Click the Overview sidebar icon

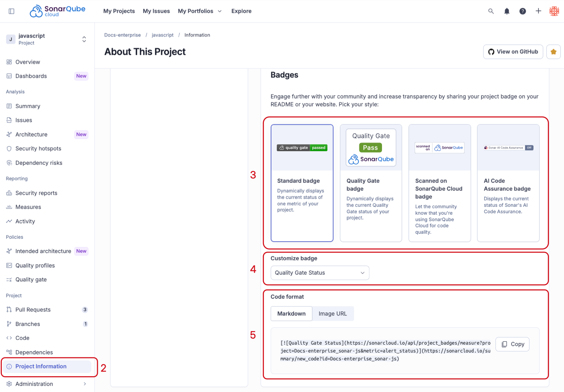click(9, 62)
